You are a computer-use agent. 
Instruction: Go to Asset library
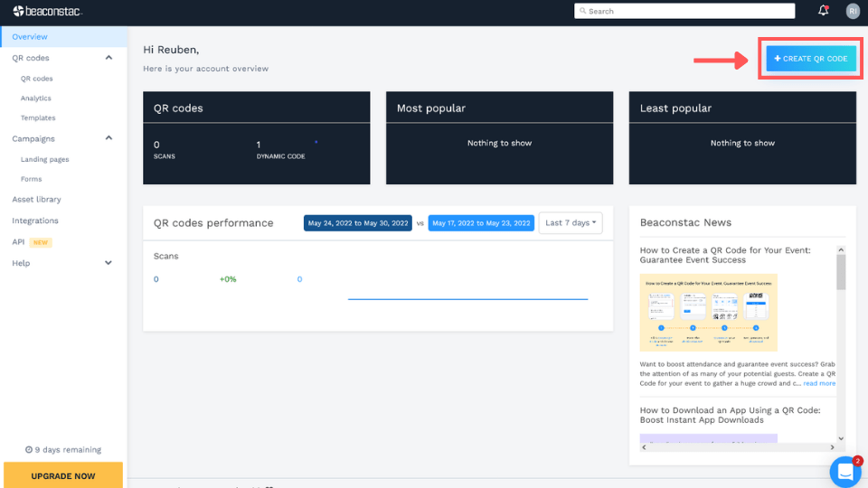36,199
